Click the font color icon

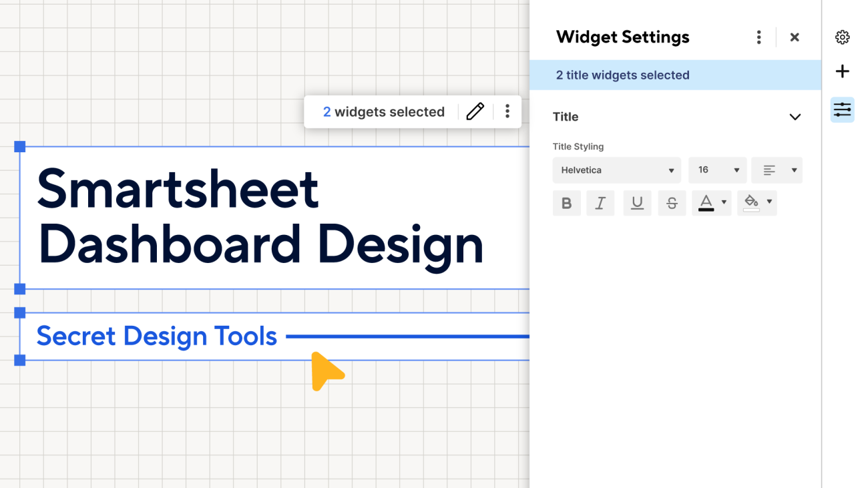click(x=706, y=203)
